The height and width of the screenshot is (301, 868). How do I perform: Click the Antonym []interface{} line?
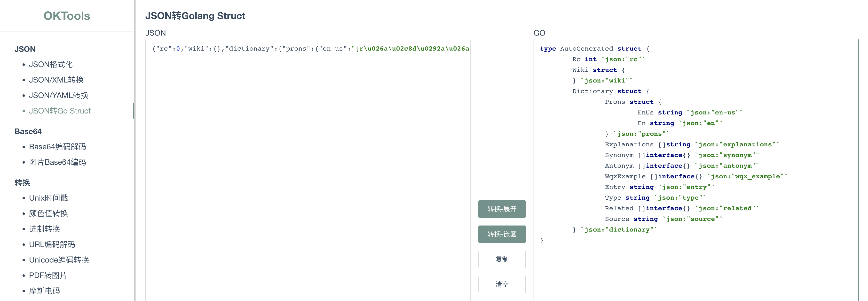coord(682,166)
